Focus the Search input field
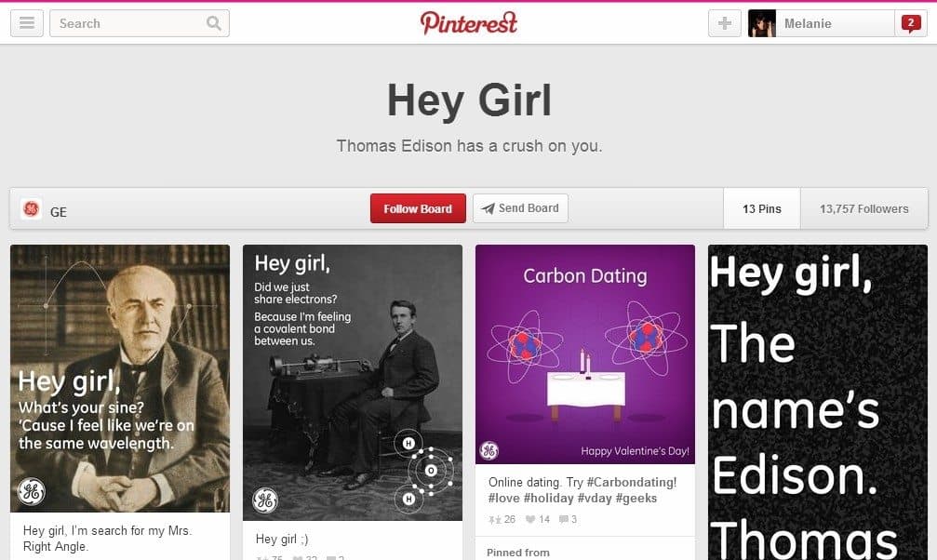Screen dimensions: 937x560 pos(128,23)
